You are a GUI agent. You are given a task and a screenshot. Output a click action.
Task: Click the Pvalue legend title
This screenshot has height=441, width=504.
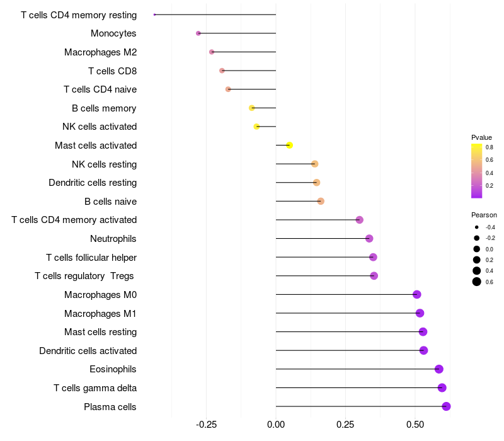point(481,137)
